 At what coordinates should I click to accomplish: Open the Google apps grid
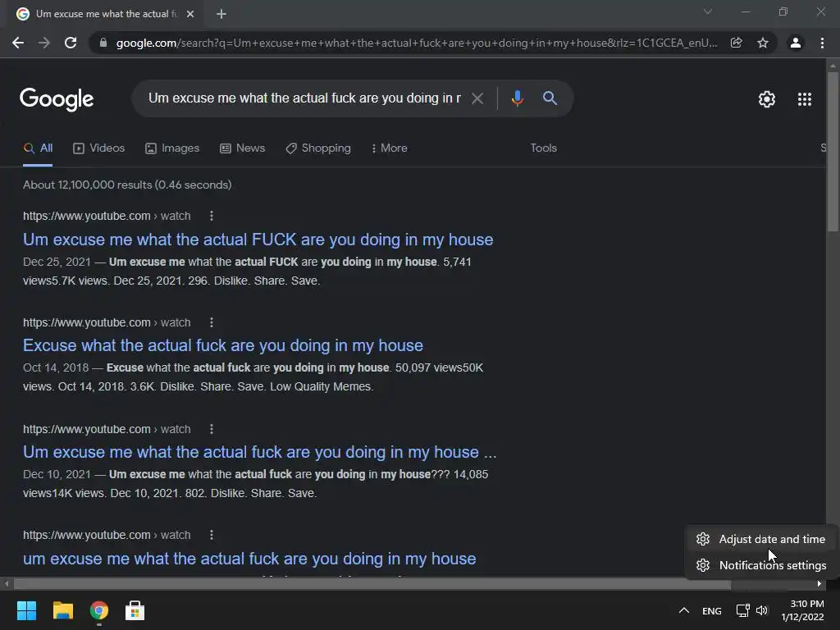[x=805, y=99]
